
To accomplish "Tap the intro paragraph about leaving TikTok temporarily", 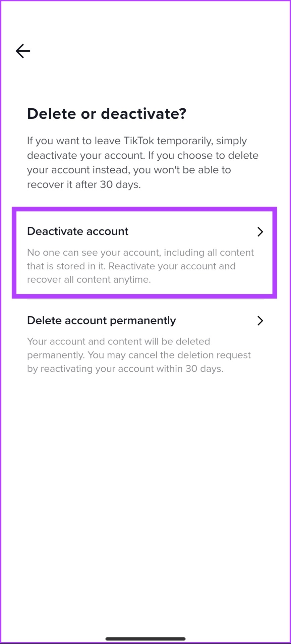I will pos(143,163).
